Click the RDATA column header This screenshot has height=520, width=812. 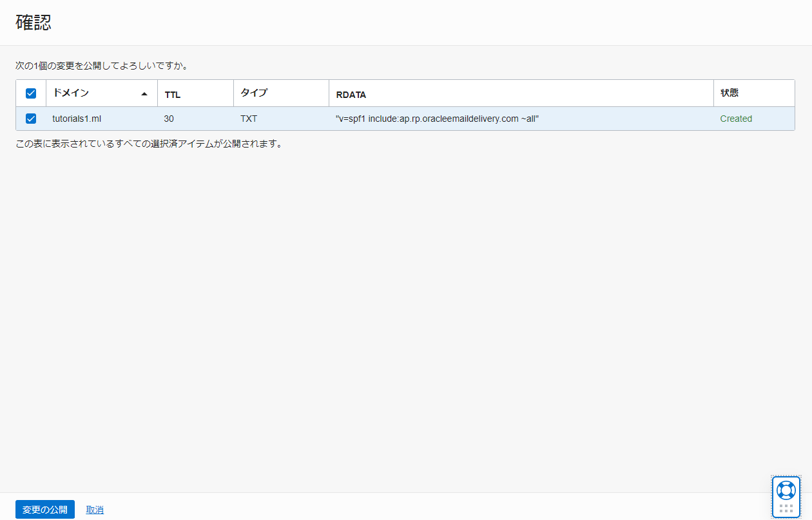(x=351, y=95)
